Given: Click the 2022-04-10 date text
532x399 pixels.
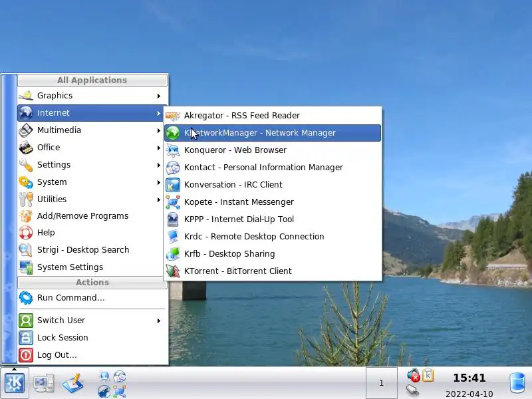Looking at the screenshot, I should (469, 394).
